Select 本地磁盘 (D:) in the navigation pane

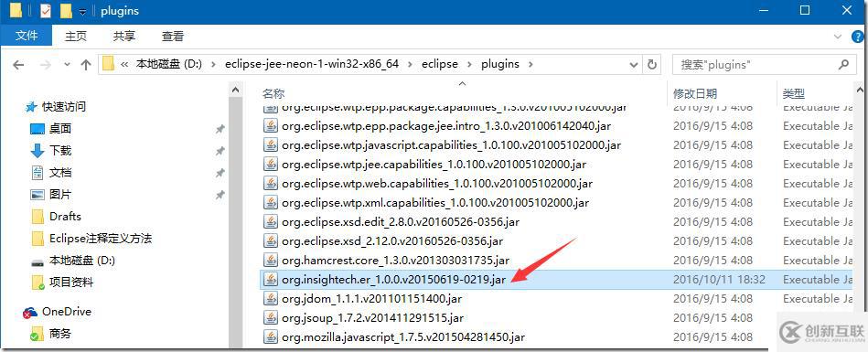pyautogui.click(x=82, y=261)
